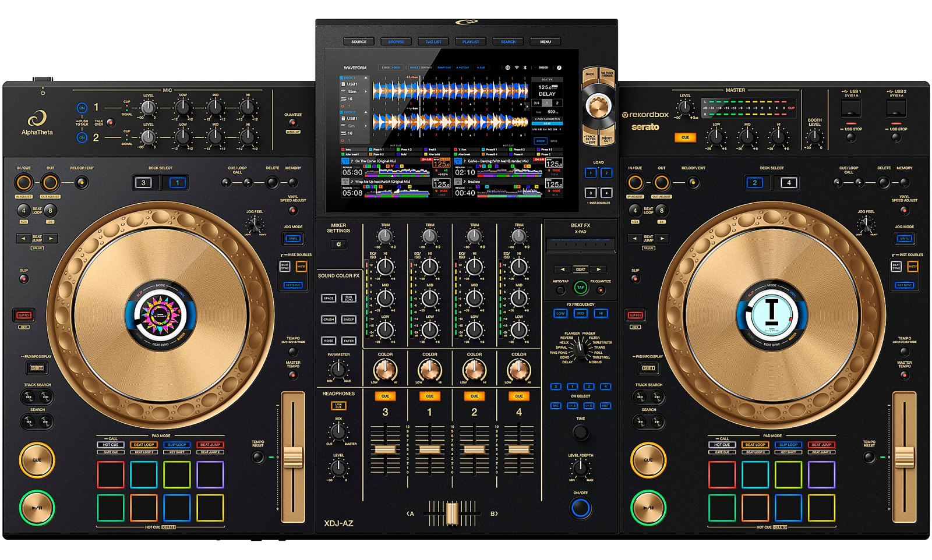Tap the left deck red top-left performance pad

pyautogui.click(x=111, y=474)
